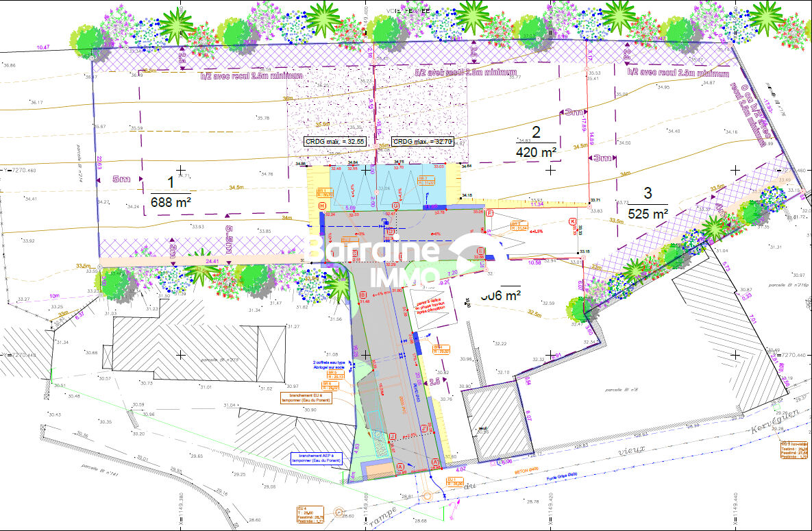812x531 pixels.
Task: Click the red circled K marker
Action: click(572, 221)
